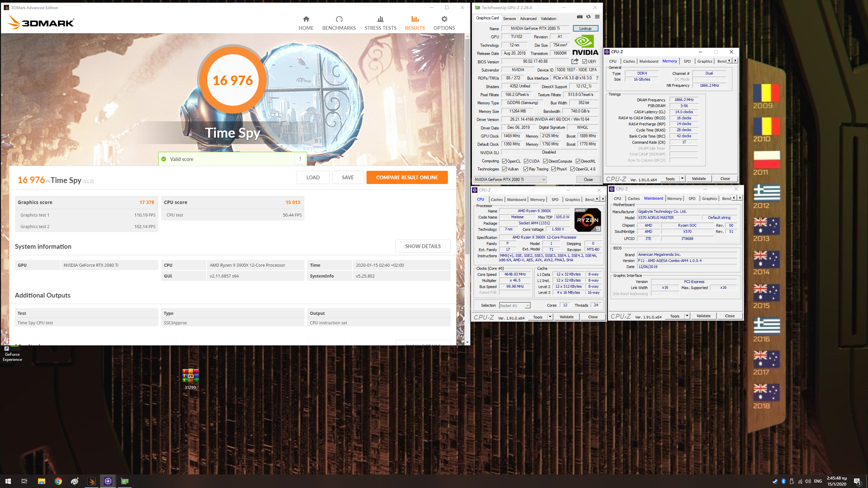Toggle DirectML checkbox in GPU-Z
The width and height of the screenshot is (868, 488).
[x=578, y=161]
